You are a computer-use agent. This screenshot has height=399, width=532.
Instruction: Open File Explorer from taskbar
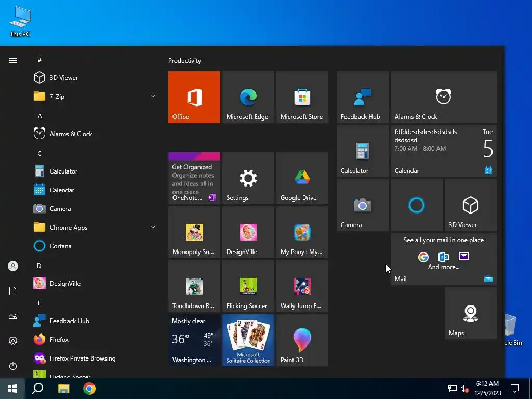[x=63, y=389]
